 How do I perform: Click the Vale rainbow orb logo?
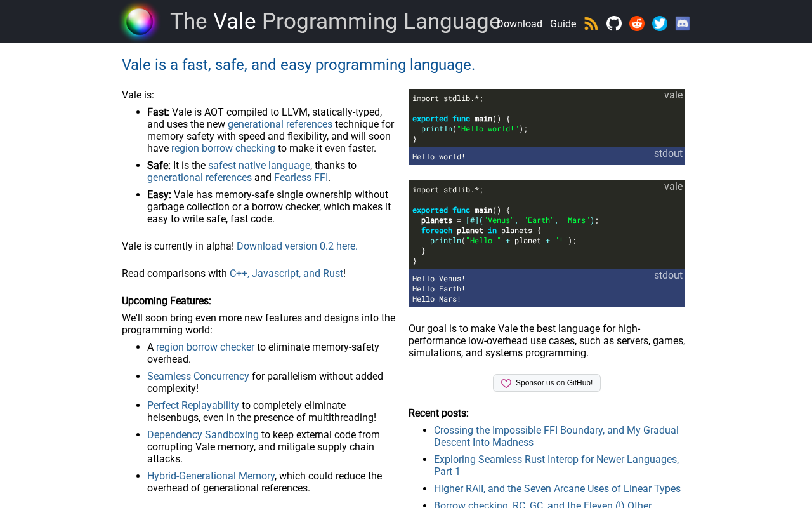[140, 22]
